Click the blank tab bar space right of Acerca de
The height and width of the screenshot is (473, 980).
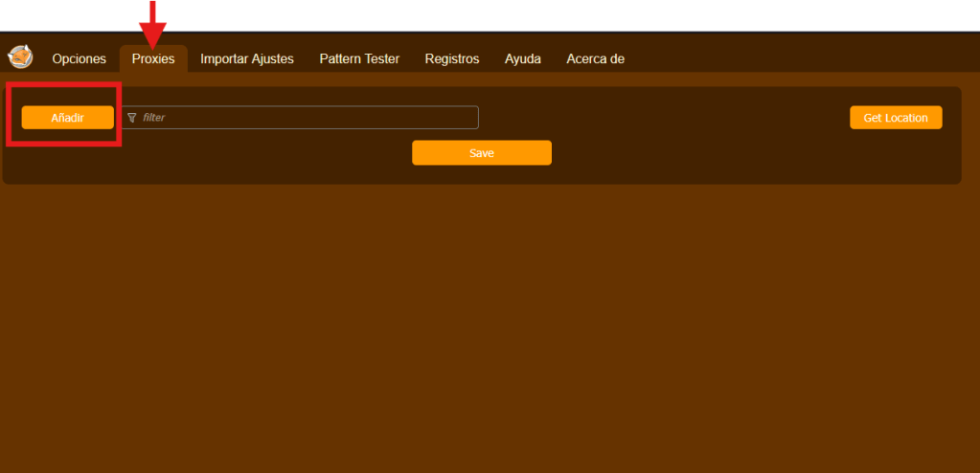coord(795,57)
